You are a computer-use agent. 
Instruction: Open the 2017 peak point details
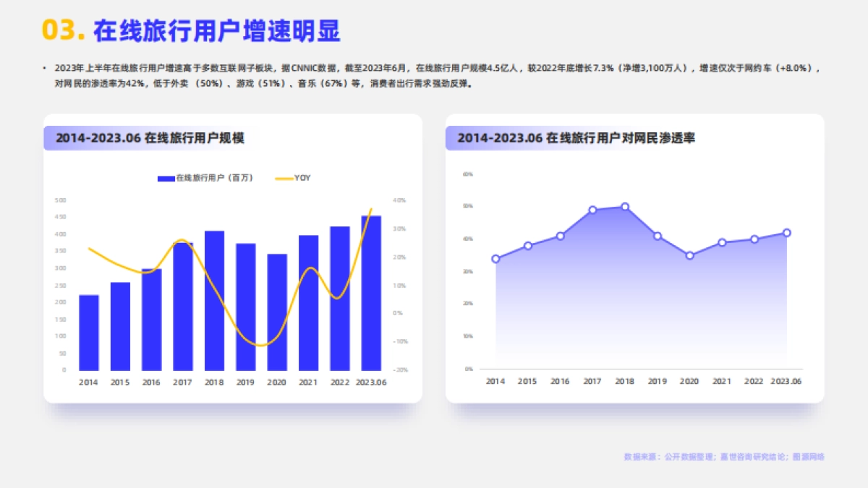click(592, 210)
